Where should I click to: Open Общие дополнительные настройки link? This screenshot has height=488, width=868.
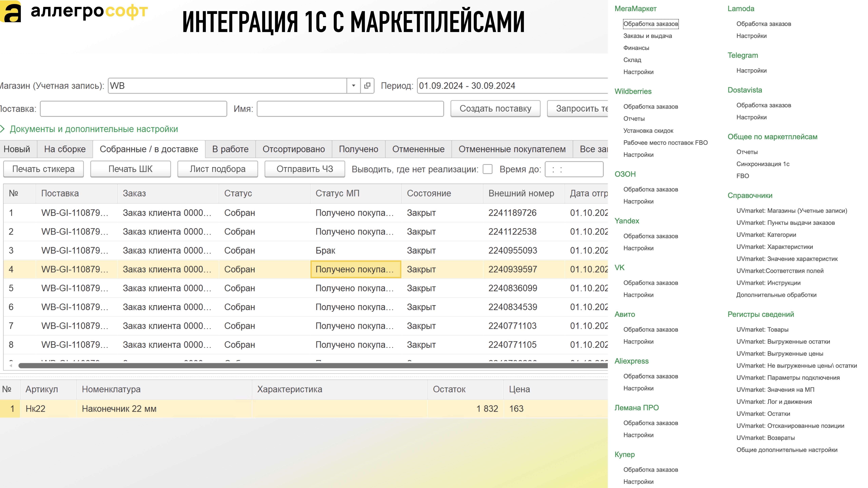tap(786, 450)
